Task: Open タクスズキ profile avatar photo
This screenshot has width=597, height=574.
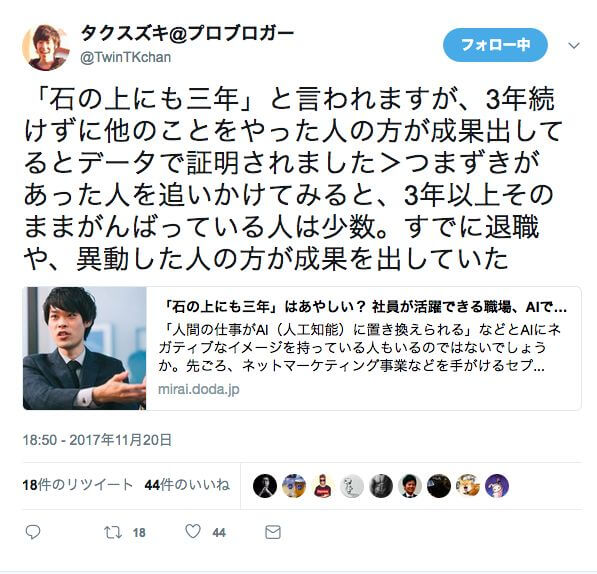Action: tap(46, 48)
